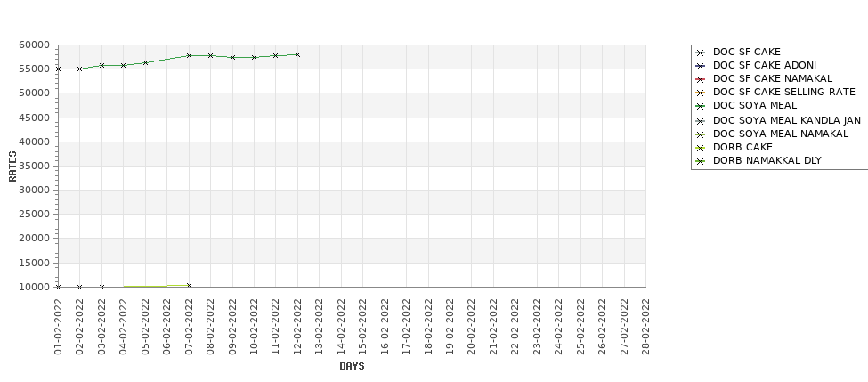Click the 15-02-2022 date label
This screenshot has height=382, width=868.
363,327
